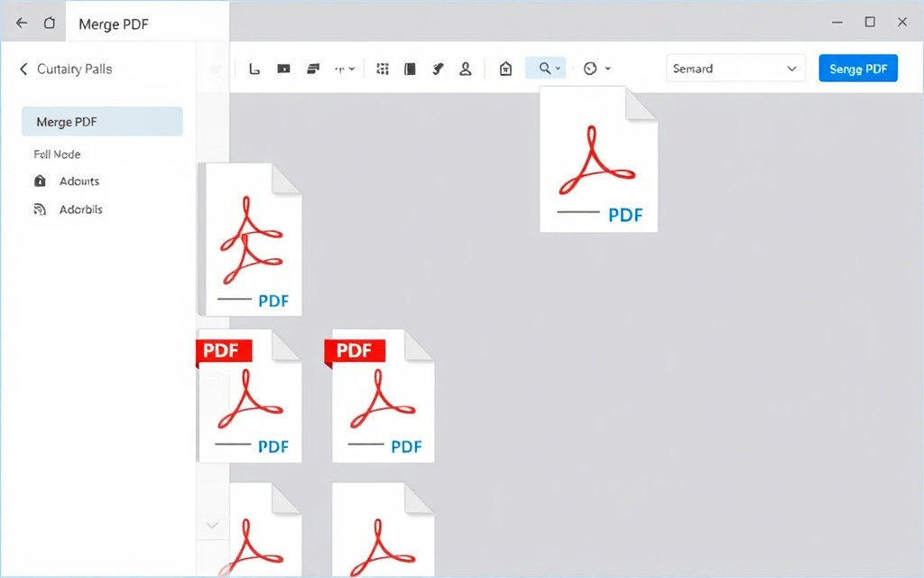Click the notebook toolbar icon
This screenshot has height=578, width=924.
point(410,69)
